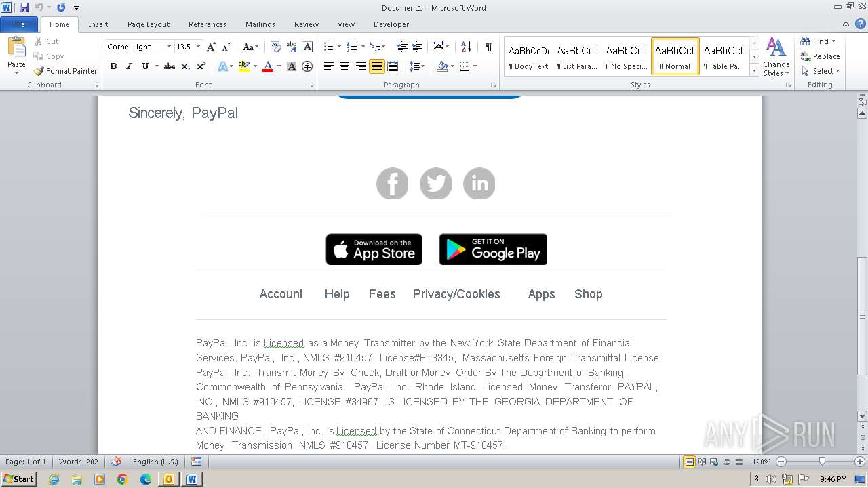This screenshot has width=868, height=488.
Task: Toggle Superscript formatting
Action: coord(201,66)
